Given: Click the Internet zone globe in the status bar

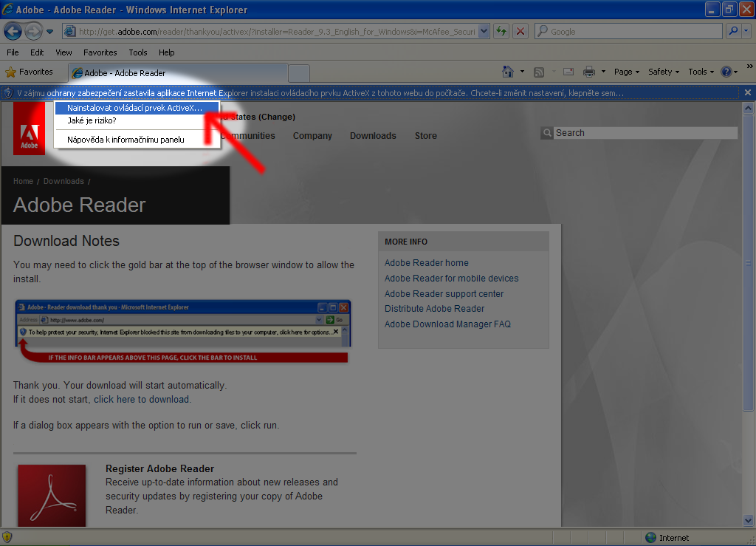Looking at the screenshot, I should click(x=650, y=537).
